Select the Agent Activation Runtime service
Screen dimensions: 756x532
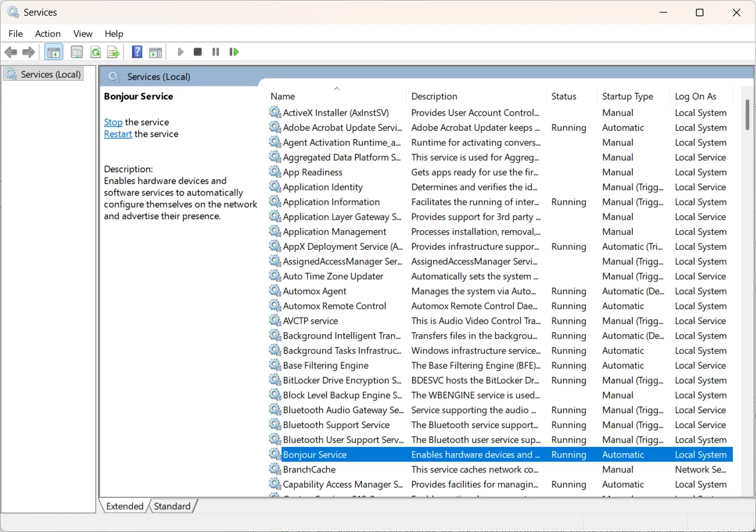click(x=501, y=143)
